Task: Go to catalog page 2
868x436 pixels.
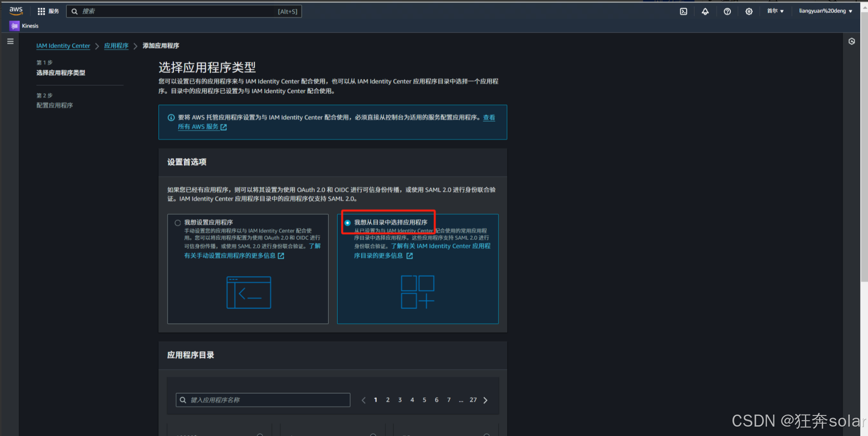Action: coord(388,400)
